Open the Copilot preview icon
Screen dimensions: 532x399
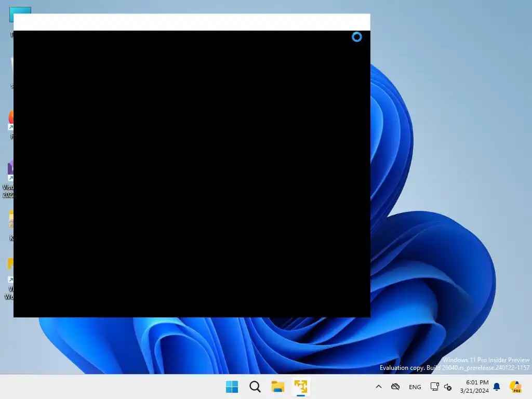pos(515,387)
